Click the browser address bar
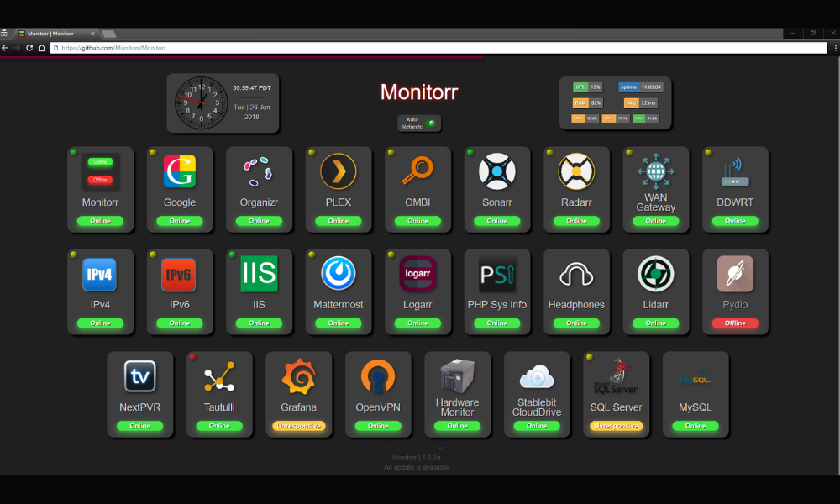 click(438, 48)
